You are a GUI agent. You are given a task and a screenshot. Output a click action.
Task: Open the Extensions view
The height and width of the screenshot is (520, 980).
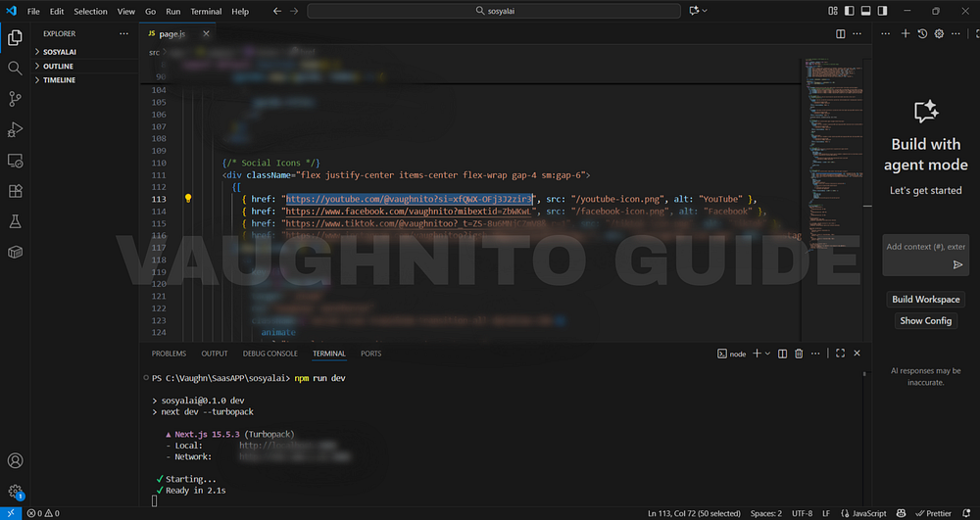coord(15,191)
